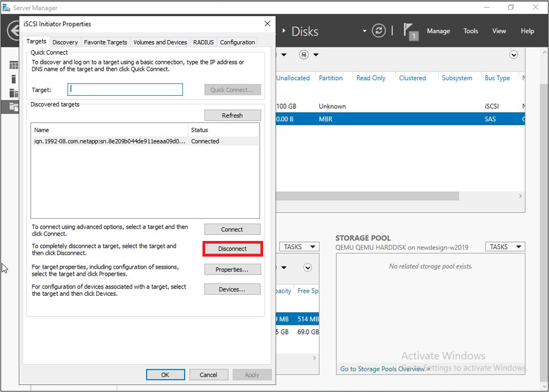Screen dimensions: 549x392
Task: Open the Tools menu
Action: [x=470, y=31]
